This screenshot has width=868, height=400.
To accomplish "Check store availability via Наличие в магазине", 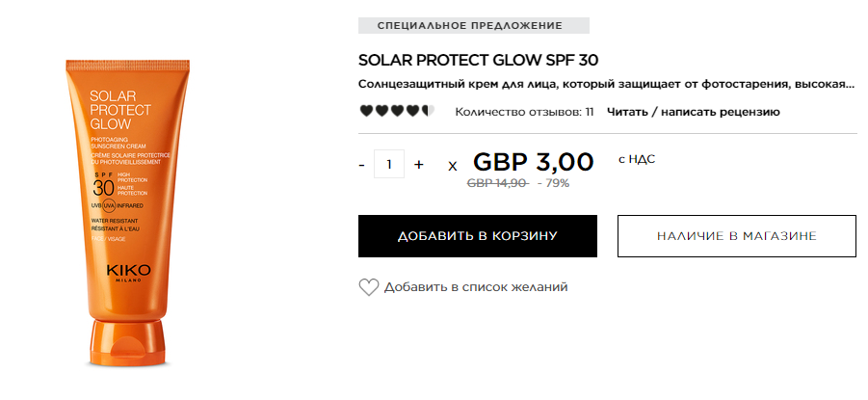I will (737, 236).
